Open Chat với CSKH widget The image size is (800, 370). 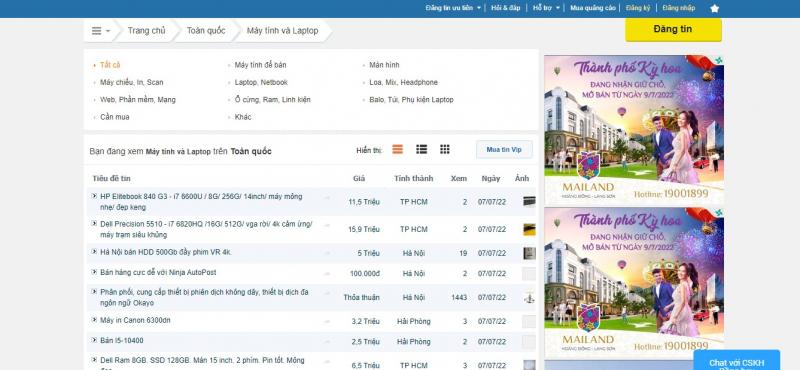[736, 361]
